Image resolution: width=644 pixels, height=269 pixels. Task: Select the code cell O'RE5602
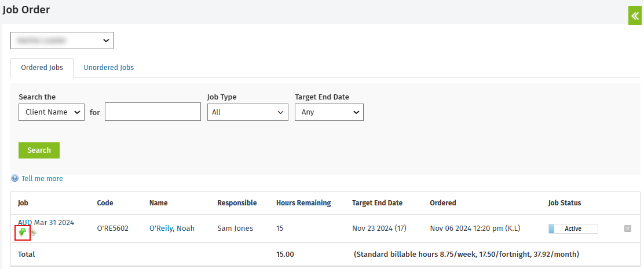coord(112,229)
